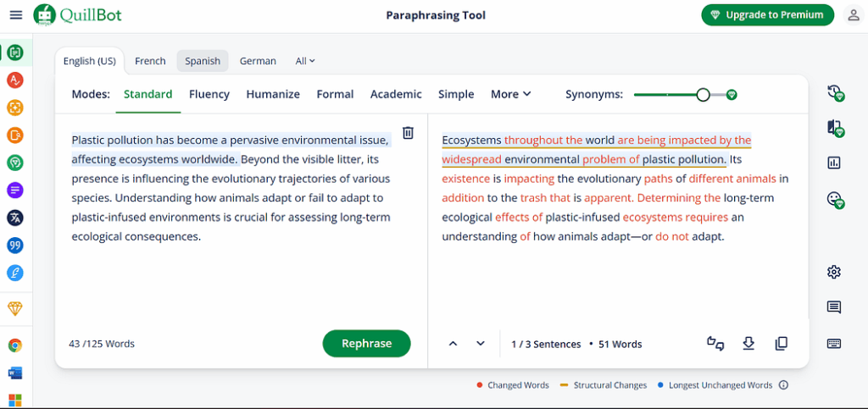This screenshot has width=868, height=409.
Task: Open the hamburger menu
Action: click(16, 15)
